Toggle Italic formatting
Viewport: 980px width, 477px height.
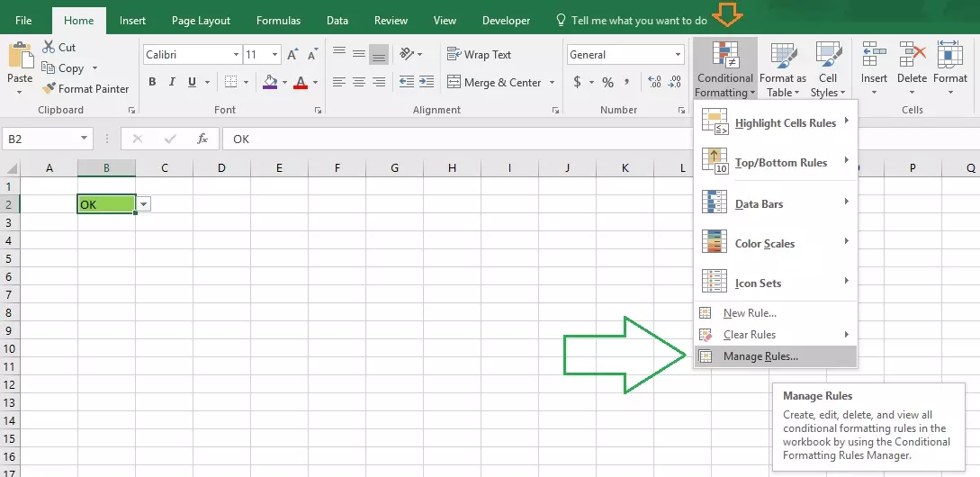click(x=173, y=83)
